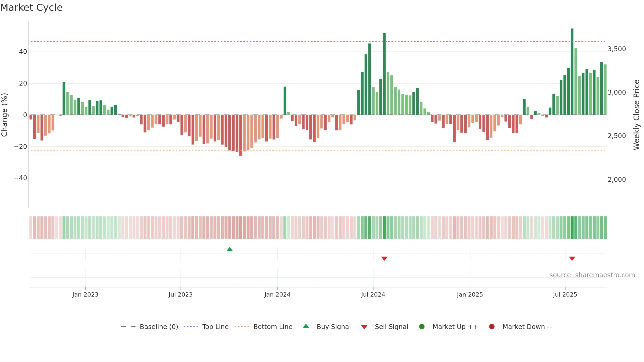Click the tallest green bar near Jul 2025
644x362 pixels.
coord(572,72)
